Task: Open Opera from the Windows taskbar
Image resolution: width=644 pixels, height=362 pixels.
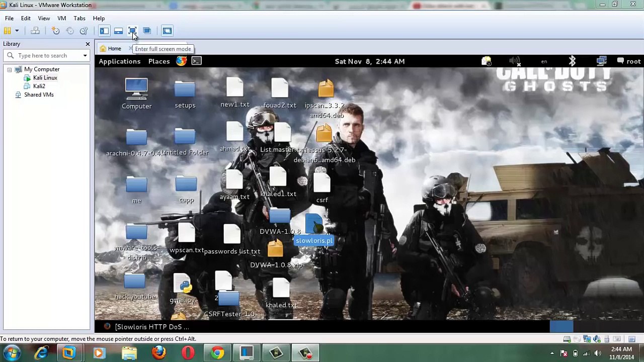Action: (188, 353)
